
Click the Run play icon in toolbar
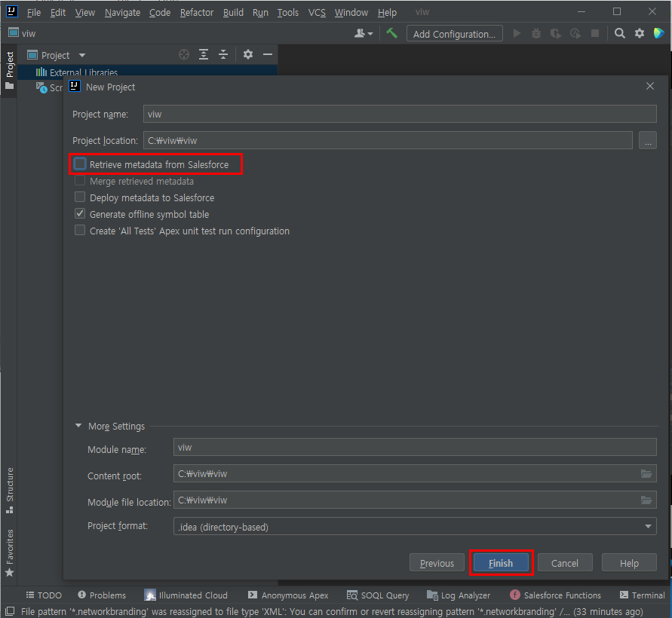point(517,33)
